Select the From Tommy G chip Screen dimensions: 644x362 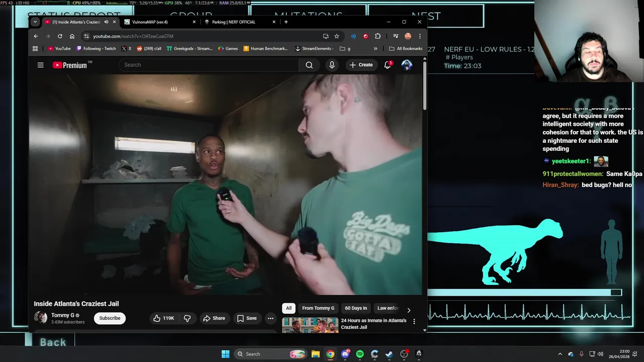point(318,308)
